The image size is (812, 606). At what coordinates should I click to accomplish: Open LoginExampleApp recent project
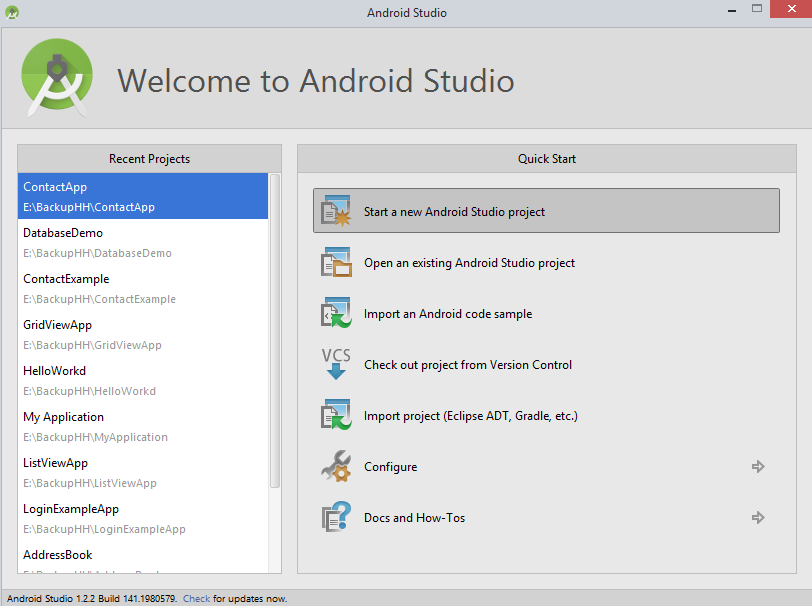143,519
